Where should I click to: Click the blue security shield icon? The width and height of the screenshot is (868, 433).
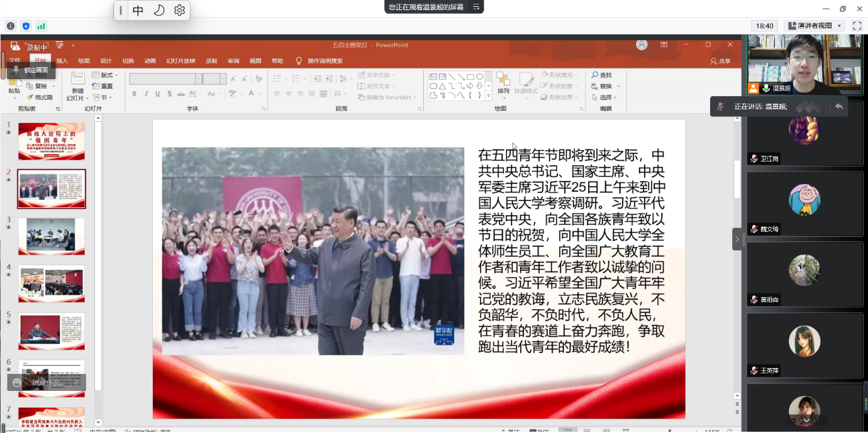[x=26, y=26]
